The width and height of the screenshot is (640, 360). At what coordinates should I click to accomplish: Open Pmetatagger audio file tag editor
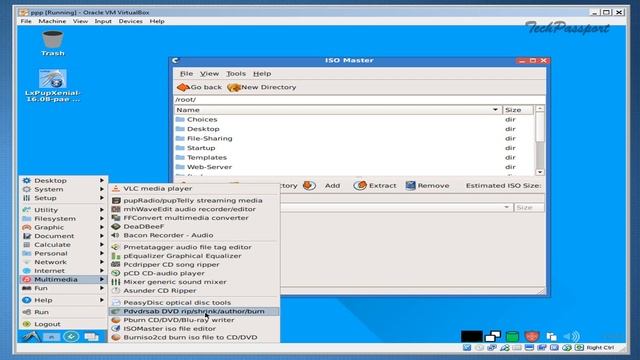pos(194,247)
